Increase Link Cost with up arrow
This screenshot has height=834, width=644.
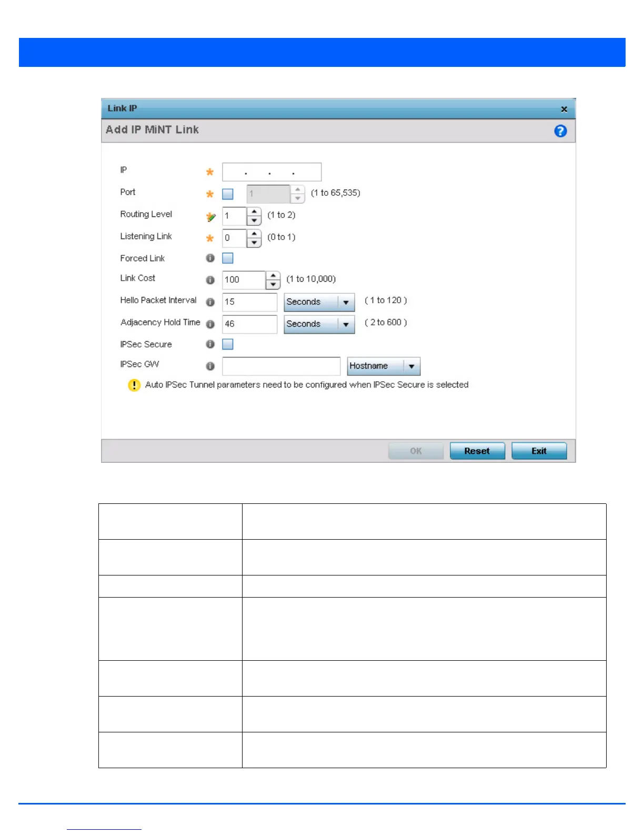tap(273, 275)
